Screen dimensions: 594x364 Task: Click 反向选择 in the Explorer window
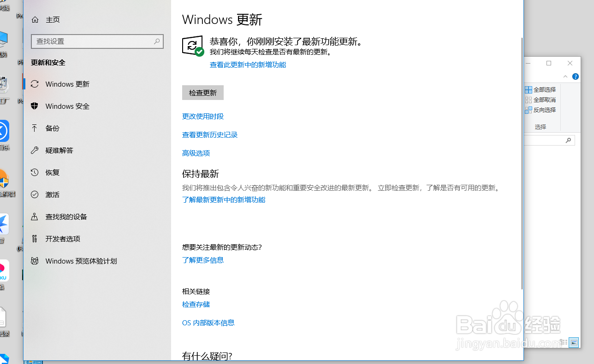tap(541, 110)
